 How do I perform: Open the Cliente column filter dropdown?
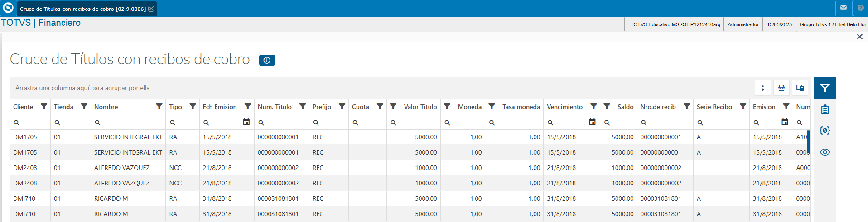pyautogui.click(x=44, y=106)
